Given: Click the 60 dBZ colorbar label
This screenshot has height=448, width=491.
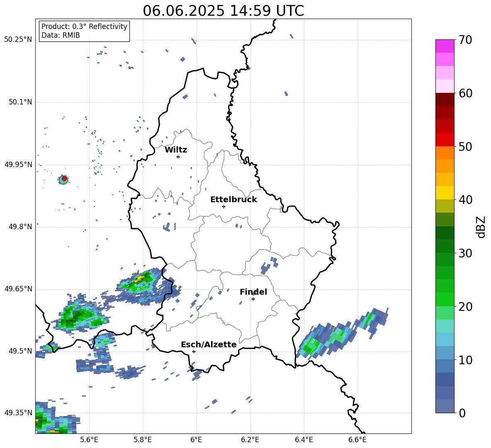Looking at the screenshot, I should 465,93.
